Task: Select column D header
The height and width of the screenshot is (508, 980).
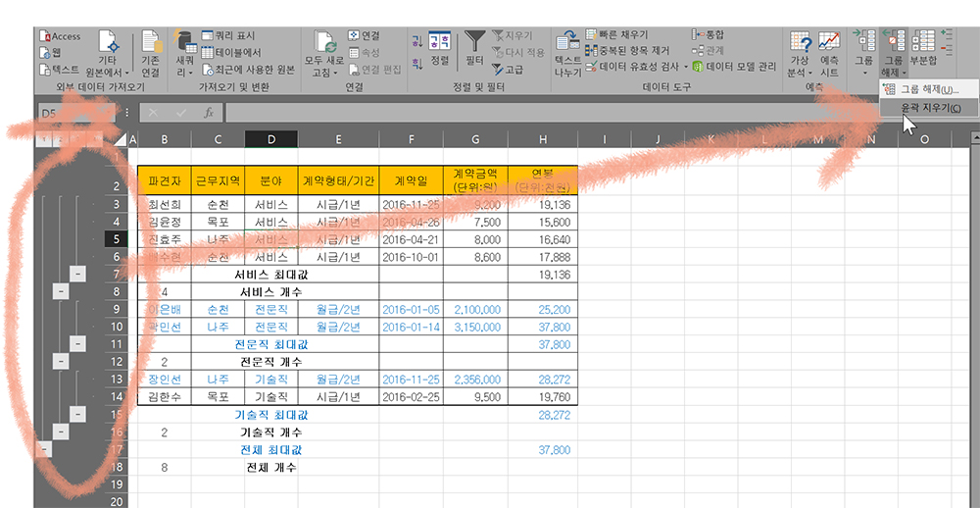Action: pyautogui.click(x=271, y=141)
